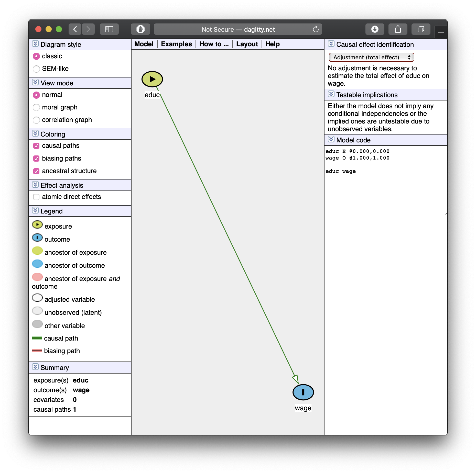Go back to previous page

[75, 29]
